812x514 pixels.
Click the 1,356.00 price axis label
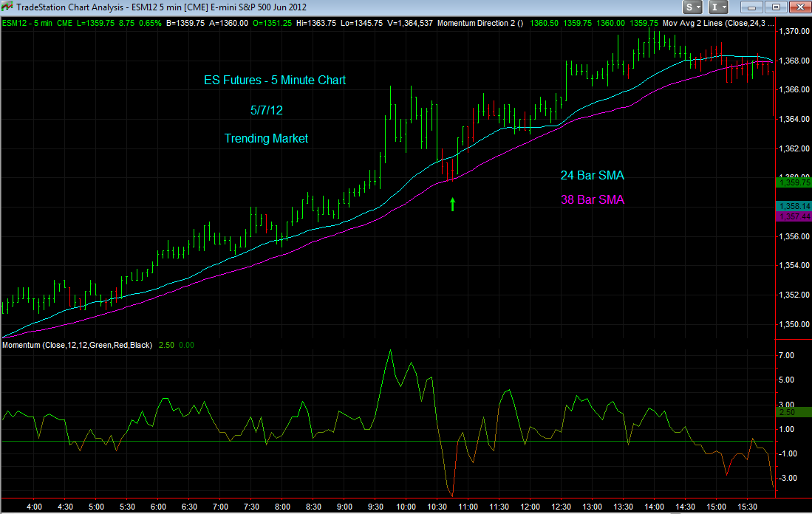(794, 236)
